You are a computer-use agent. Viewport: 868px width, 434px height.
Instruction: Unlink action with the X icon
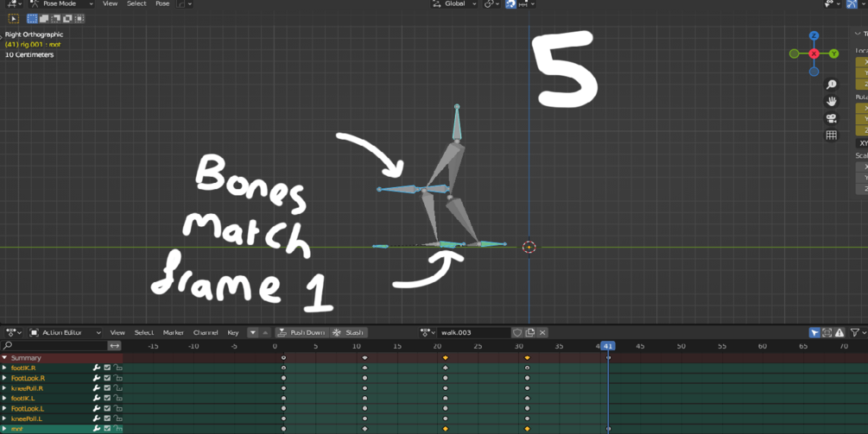tap(542, 332)
